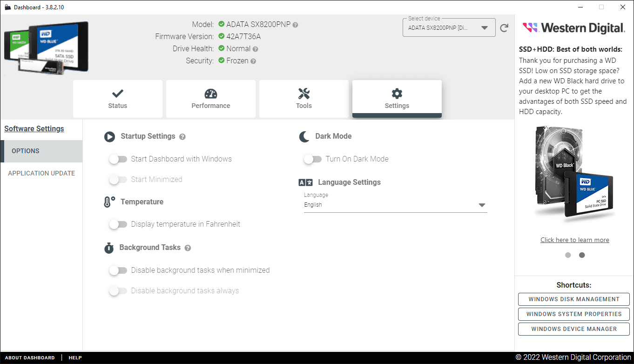Screen dimensions: 634x364
Task: Click the green check icon beside Model
Action: pyautogui.click(x=222, y=24)
